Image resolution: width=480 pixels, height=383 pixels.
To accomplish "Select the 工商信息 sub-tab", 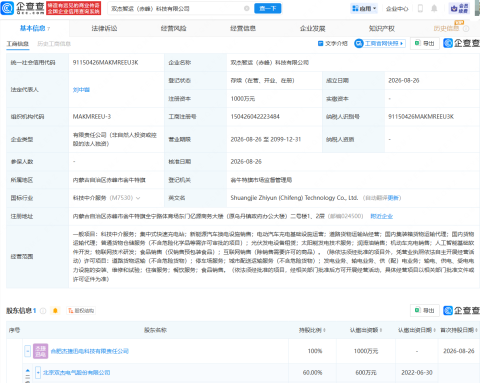I will point(18,44).
